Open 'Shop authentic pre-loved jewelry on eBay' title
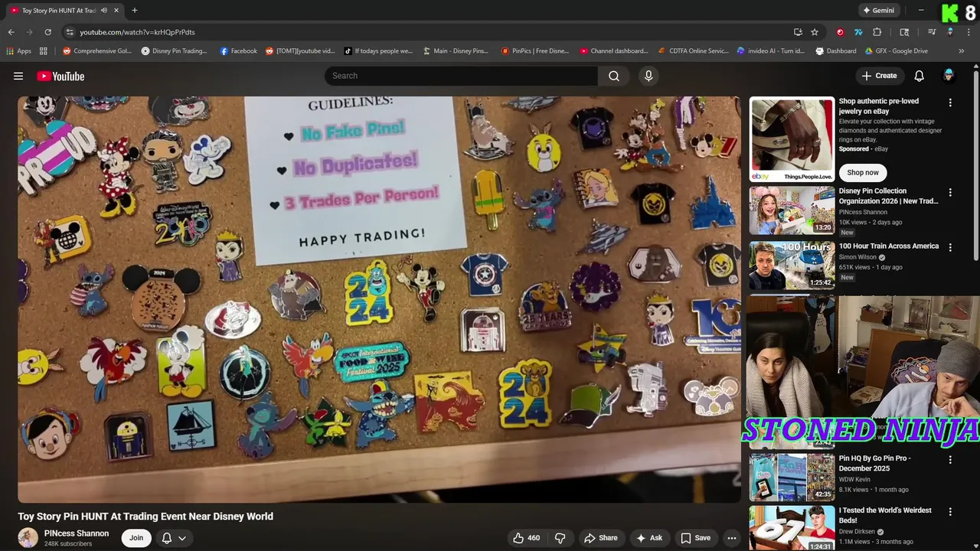Image resolution: width=980 pixels, height=551 pixels. 879,106
